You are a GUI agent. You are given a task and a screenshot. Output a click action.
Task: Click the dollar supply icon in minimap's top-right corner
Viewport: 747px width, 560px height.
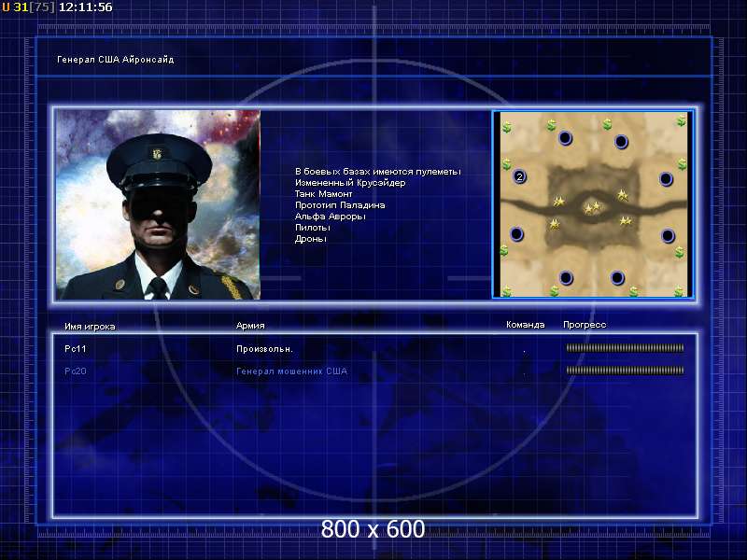681,121
